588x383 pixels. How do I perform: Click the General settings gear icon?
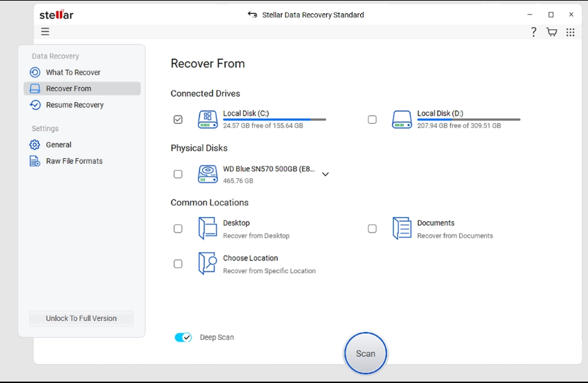coord(35,145)
